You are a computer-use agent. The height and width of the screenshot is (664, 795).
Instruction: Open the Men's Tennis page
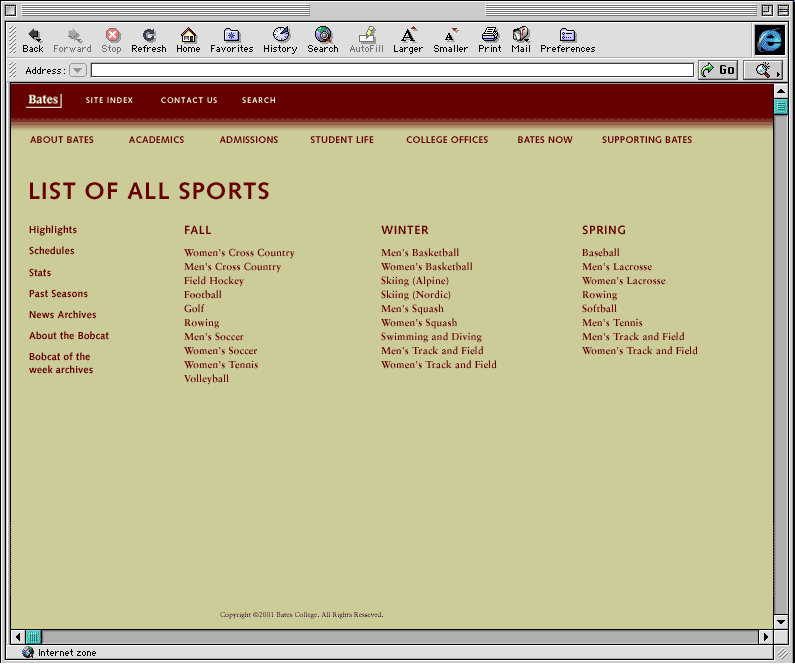[612, 322]
